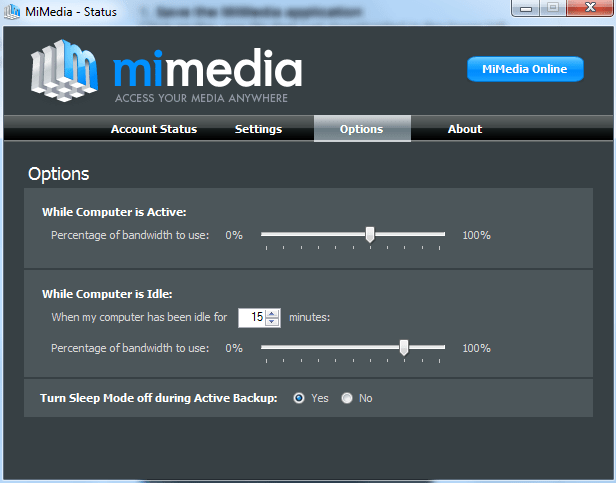Click the MiMedia cube logo icon
The width and height of the screenshot is (616, 483).
64,70
